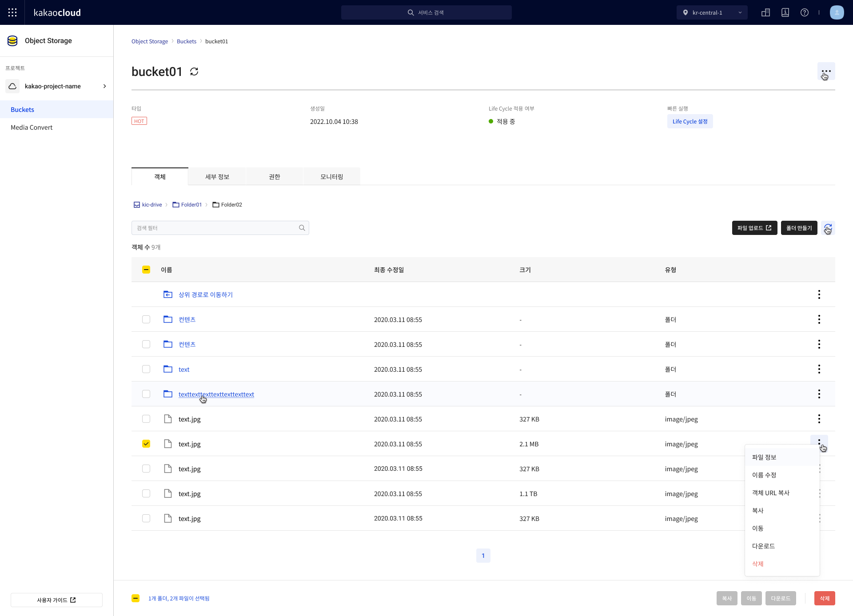The height and width of the screenshot is (616, 853).
Task: Click the Object Storage service icon
Action: (12, 41)
